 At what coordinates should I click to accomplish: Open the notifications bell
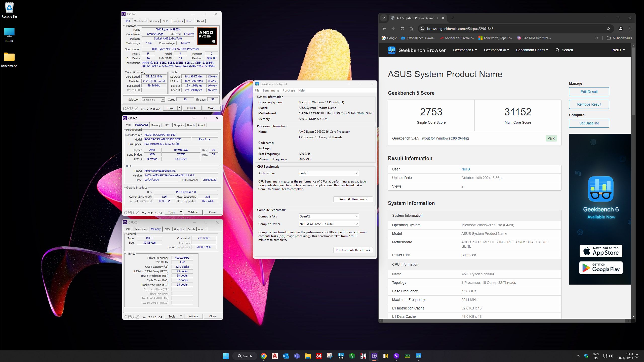pos(637,356)
